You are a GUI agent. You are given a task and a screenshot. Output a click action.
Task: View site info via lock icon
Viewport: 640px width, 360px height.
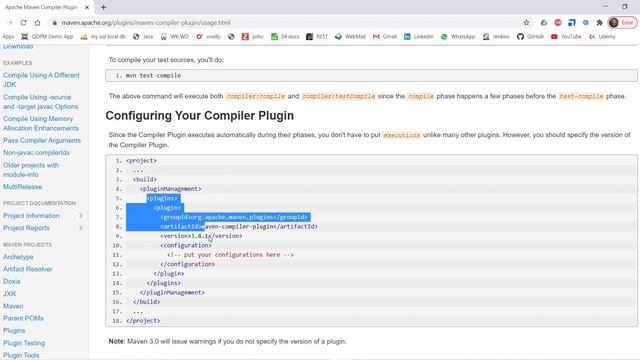54,22
